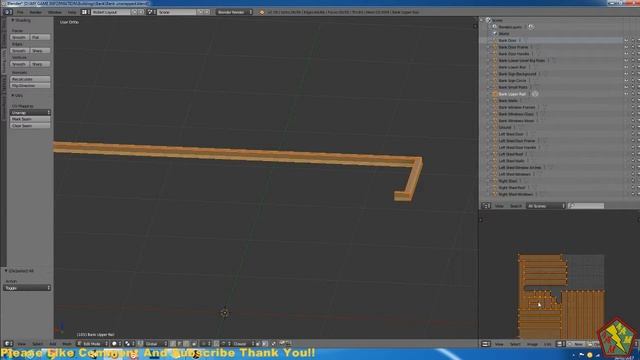640x360 pixels.
Task: Select Bank Walls in outliner
Action: tap(508, 100)
